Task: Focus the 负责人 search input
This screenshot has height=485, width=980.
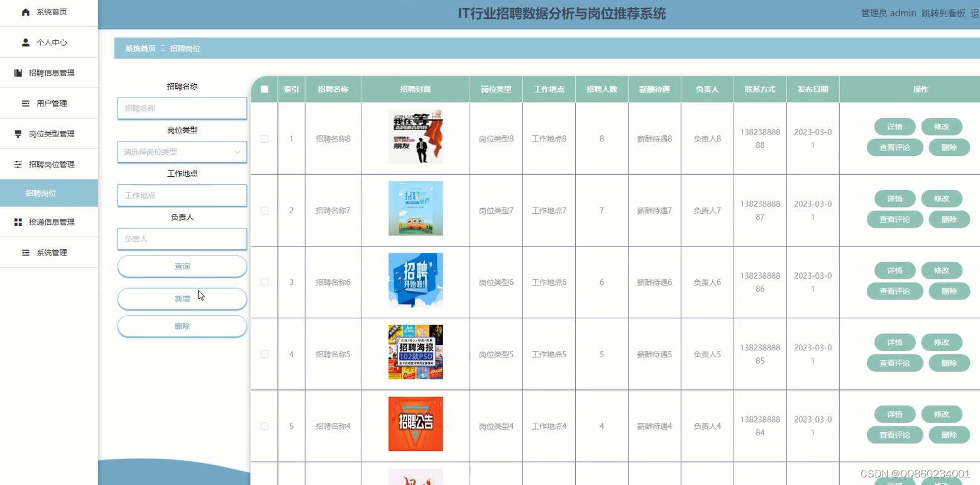Action: click(182, 239)
